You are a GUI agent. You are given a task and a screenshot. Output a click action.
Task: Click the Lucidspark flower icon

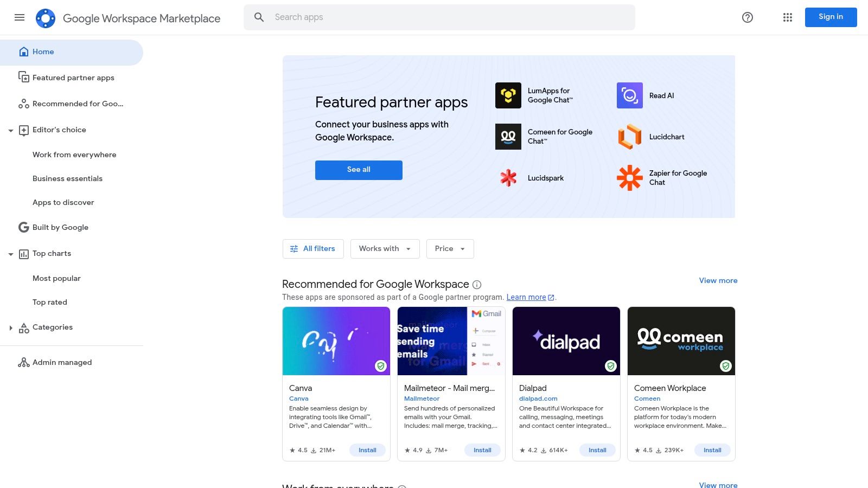click(x=508, y=178)
